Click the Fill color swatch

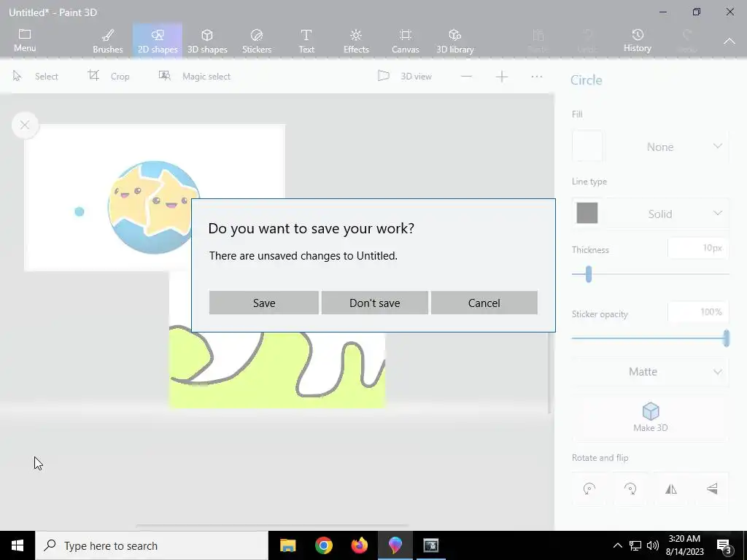pyautogui.click(x=587, y=146)
